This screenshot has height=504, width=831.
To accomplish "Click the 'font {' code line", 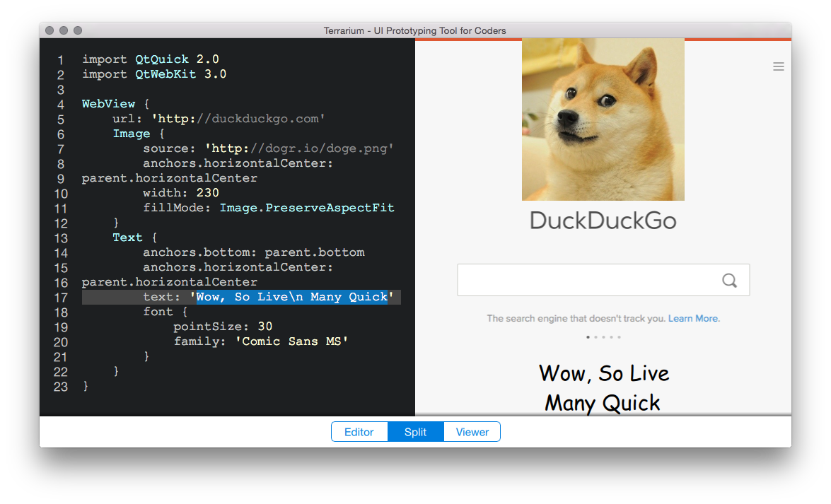I will coord(165,312).
